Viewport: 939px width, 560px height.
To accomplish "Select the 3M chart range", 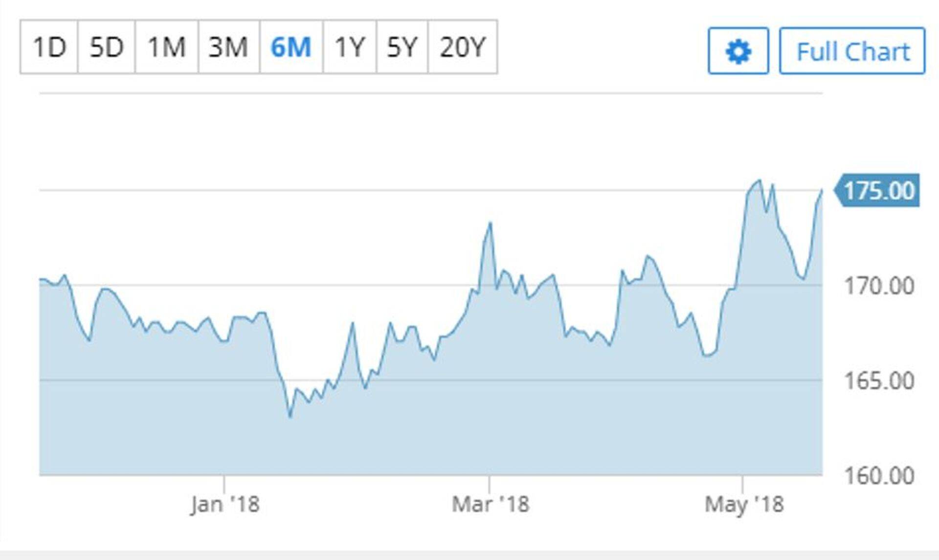I will coord(228,47).
